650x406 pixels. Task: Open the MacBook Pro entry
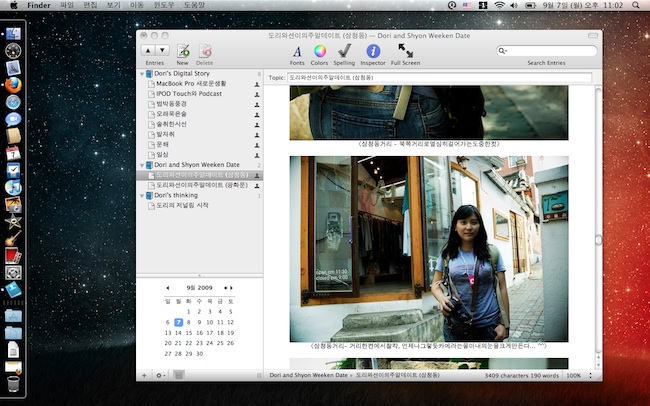[191, 83]
